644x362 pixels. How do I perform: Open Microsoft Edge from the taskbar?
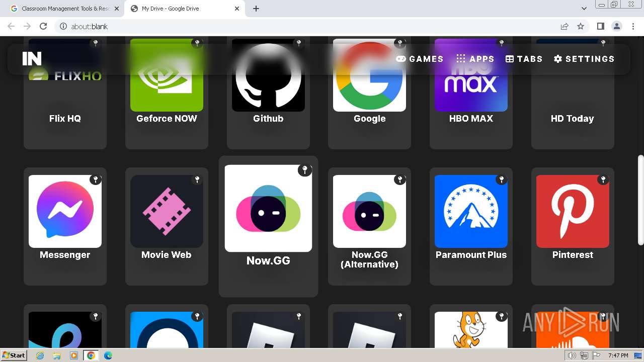click(x=108, y=355)
